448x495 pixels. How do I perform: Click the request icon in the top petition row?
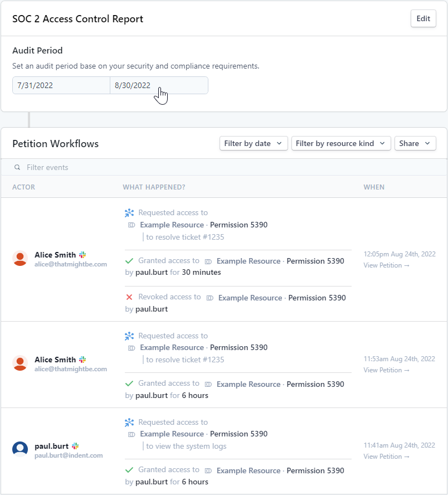tap(129, 213)
